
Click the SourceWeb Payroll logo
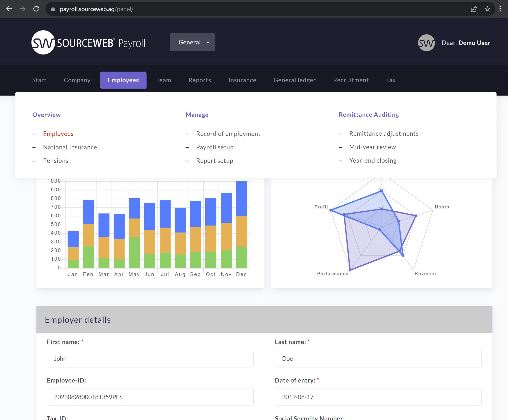[x=88, y=43]
